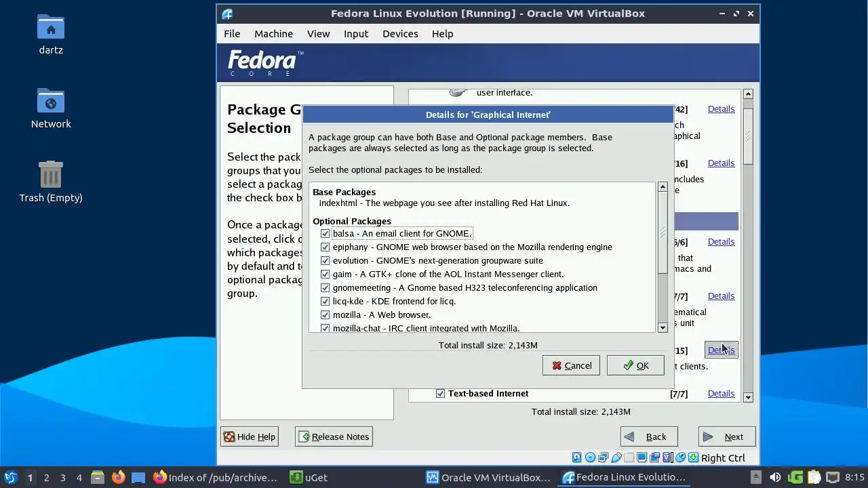Switch to workspace 2
The image size is (868, 488).
point(46,477)
